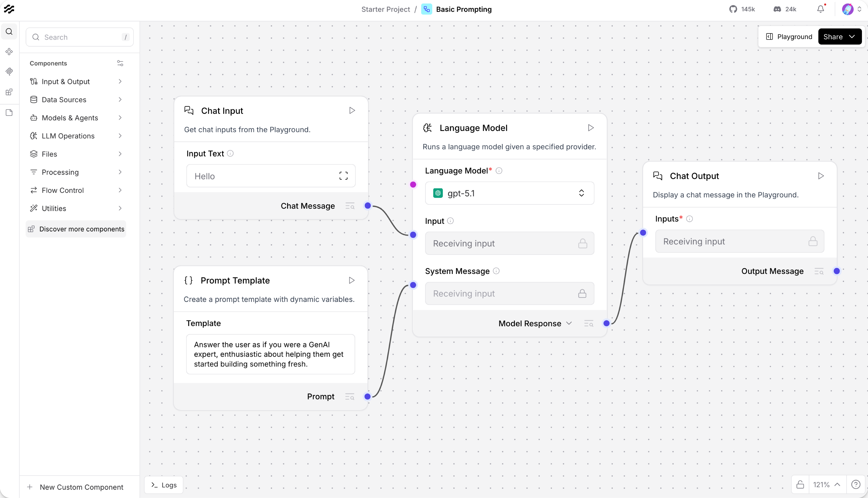Open the Share dropdown arrow

tap(852, 37)
